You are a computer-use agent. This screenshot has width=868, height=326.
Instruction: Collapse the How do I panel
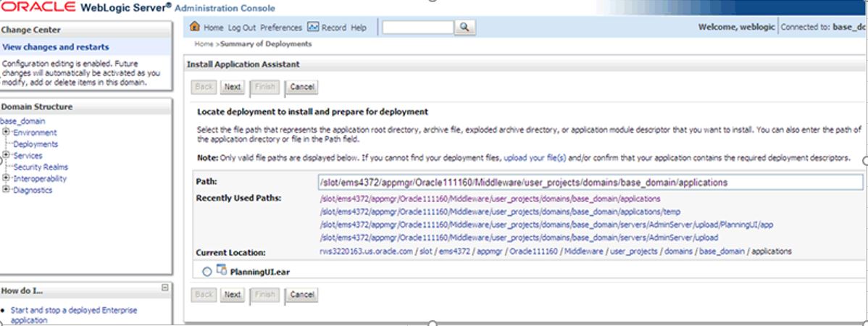[164, 288]
